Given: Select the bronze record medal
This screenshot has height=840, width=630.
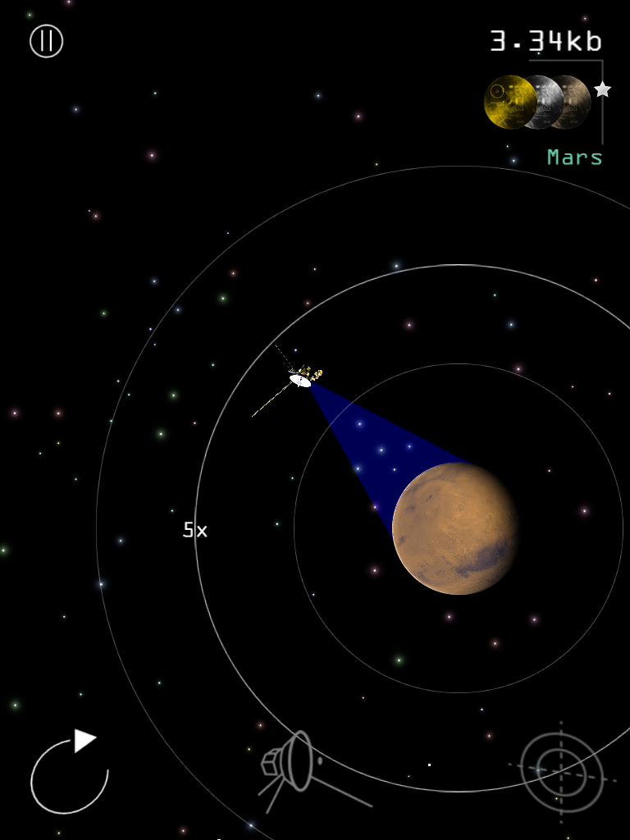Looking at the screenshot, I should coord(575,102).
